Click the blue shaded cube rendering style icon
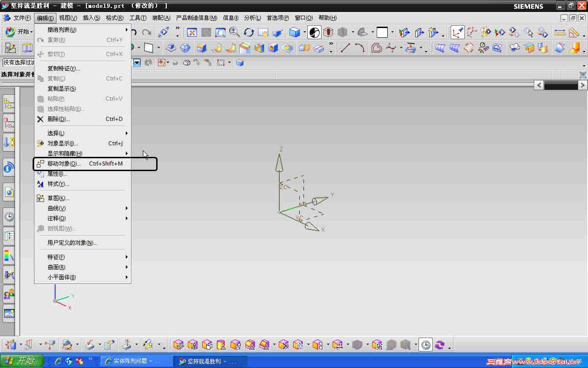This screenshot has width=588, height=368. point(294,32)
